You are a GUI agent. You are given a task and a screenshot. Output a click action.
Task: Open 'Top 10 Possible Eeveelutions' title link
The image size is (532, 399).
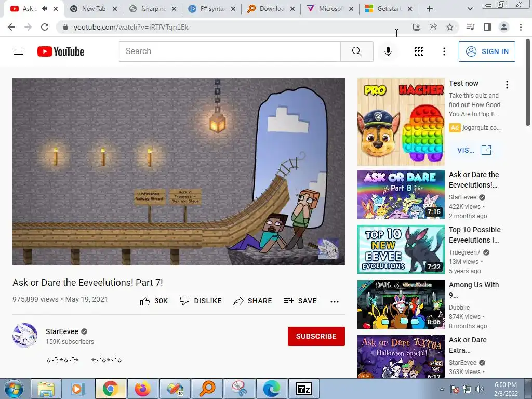coord(474,235)
